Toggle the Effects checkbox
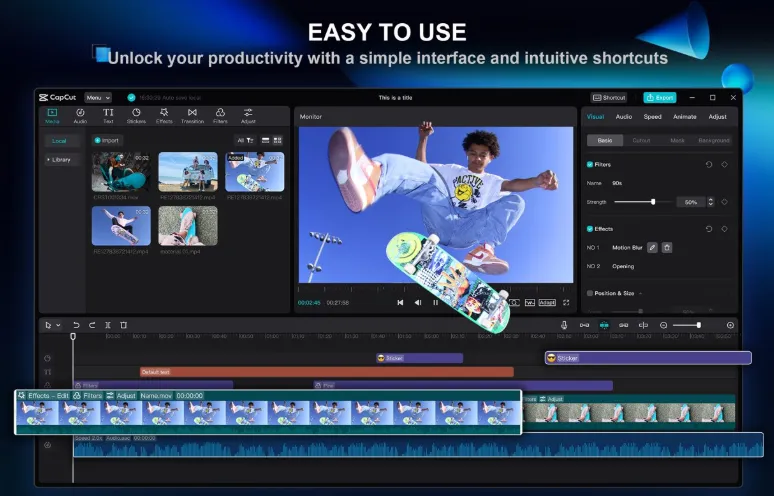The image size is (774, 496). click(589, 229)
